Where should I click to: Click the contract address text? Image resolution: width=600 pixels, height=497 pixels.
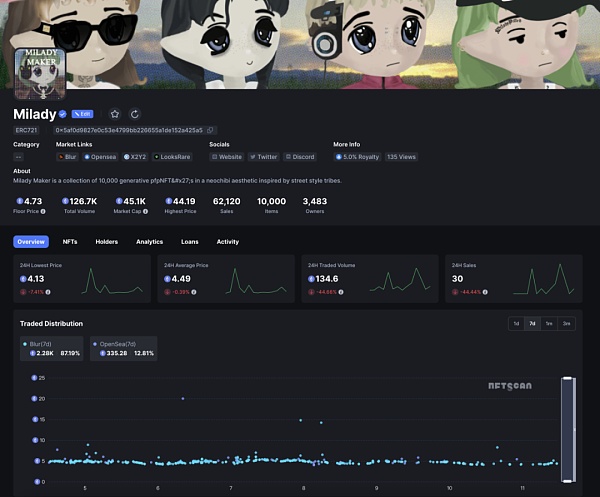point(129,130)
